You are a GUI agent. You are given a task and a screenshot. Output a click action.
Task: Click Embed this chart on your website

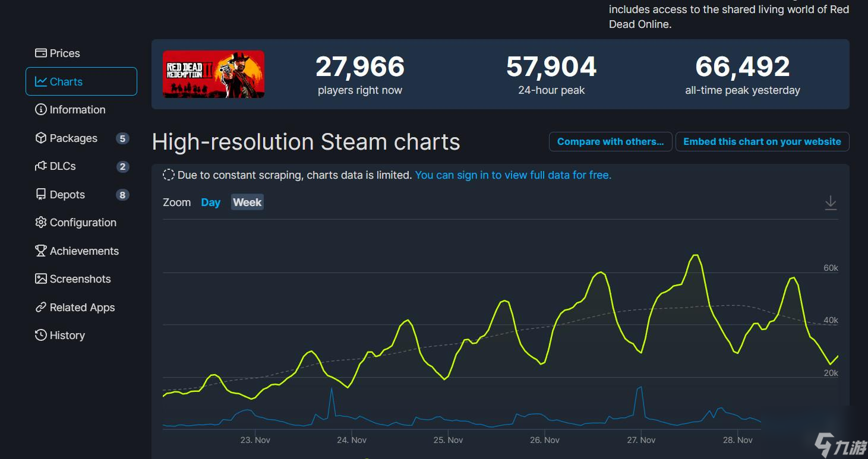[762, 142]
